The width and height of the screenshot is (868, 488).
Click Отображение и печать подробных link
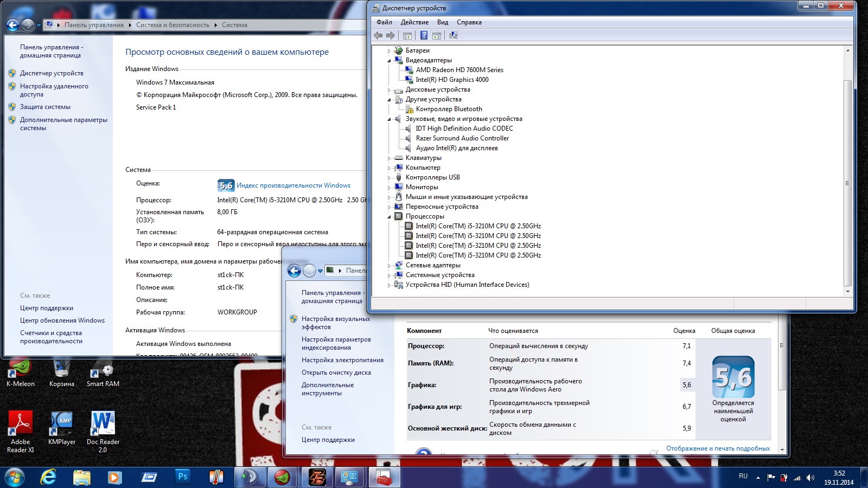[x=718, y=448]
